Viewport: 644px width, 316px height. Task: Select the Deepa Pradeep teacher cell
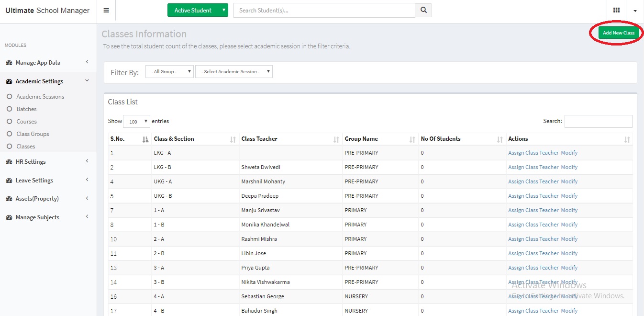(x=291, y=196)
